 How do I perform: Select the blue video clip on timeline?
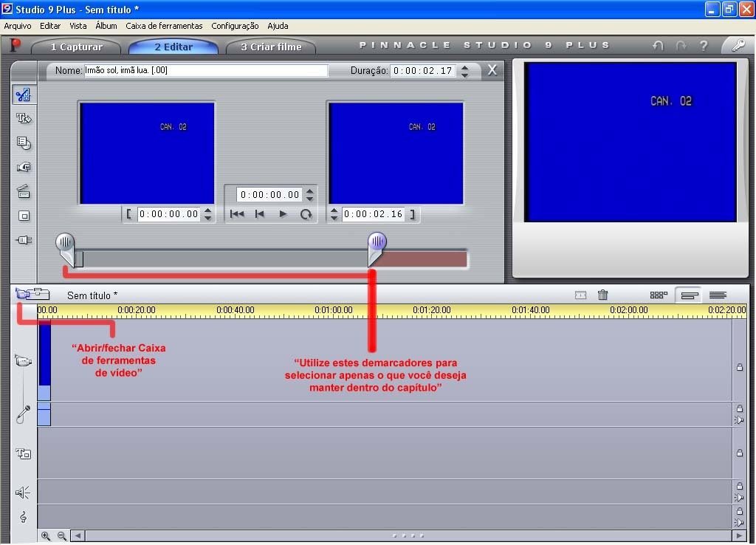pos(44,361)
